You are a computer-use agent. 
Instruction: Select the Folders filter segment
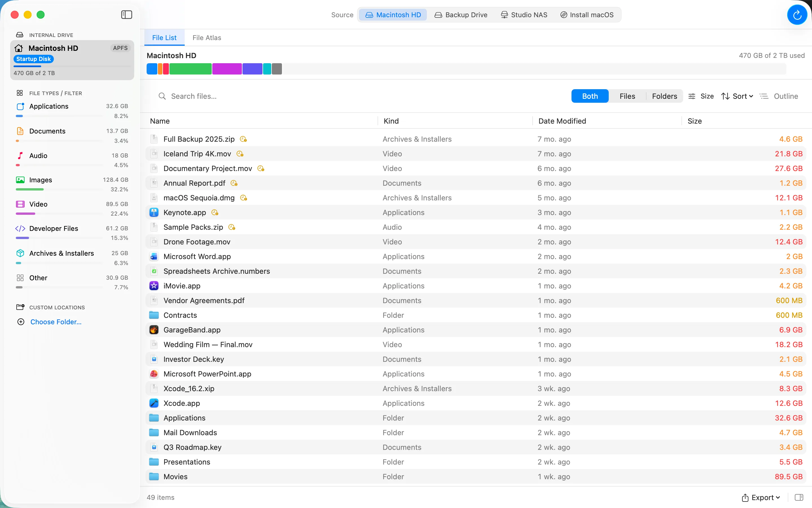[664, 96]
